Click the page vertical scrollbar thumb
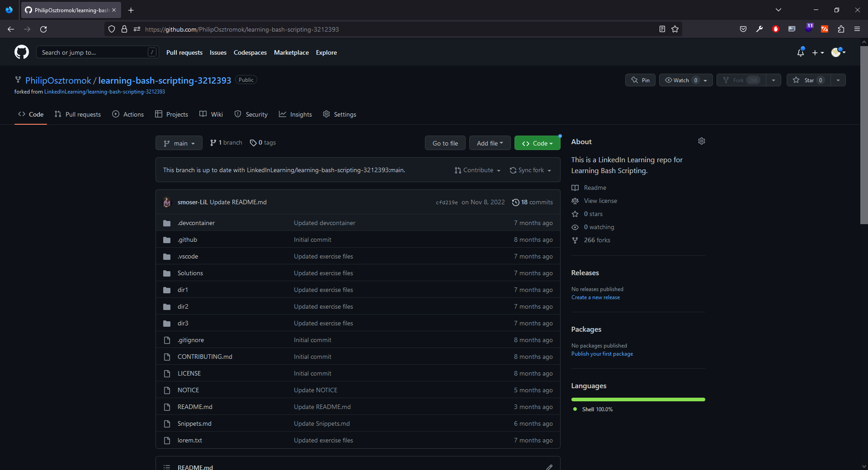Image resolution: width=868 pixels, height=470 pixels. click(x=864, y=134)
